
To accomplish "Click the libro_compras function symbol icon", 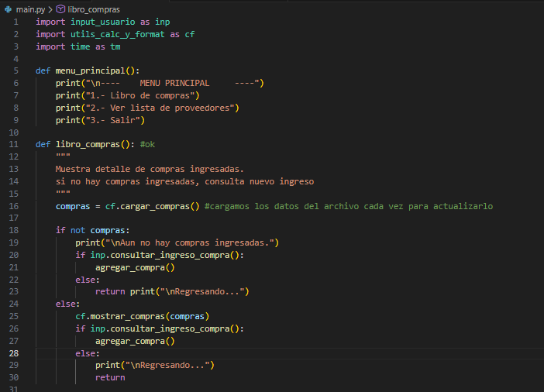I will point(60,9).
